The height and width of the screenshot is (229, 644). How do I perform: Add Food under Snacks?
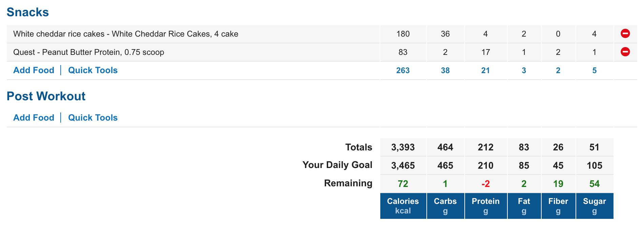(x=34, y=70)
